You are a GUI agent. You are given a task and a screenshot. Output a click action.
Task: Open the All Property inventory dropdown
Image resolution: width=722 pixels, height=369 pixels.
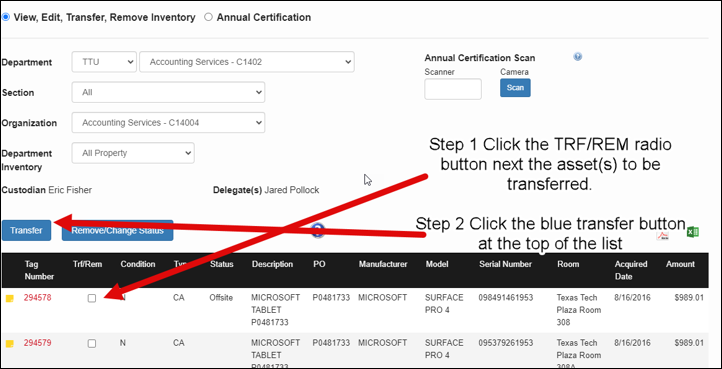coord(133,153)
